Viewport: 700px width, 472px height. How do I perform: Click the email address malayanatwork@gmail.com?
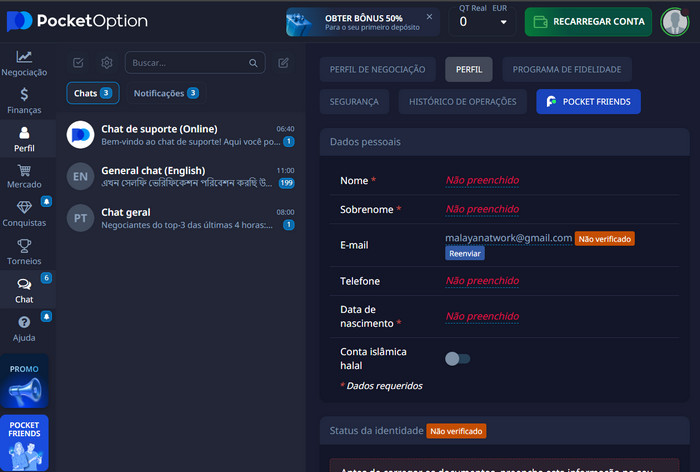[x=508, y=238]
